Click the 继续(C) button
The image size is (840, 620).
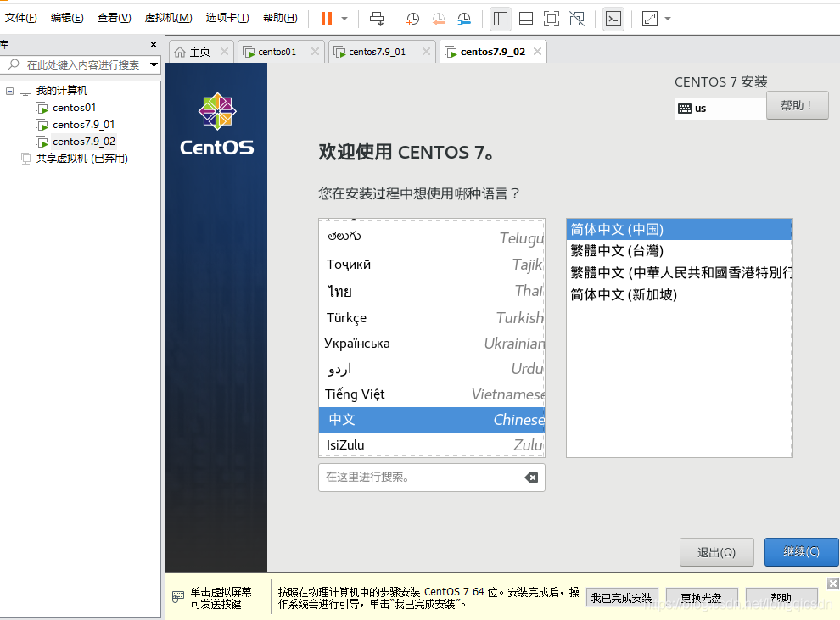click(x=802, y=551)
